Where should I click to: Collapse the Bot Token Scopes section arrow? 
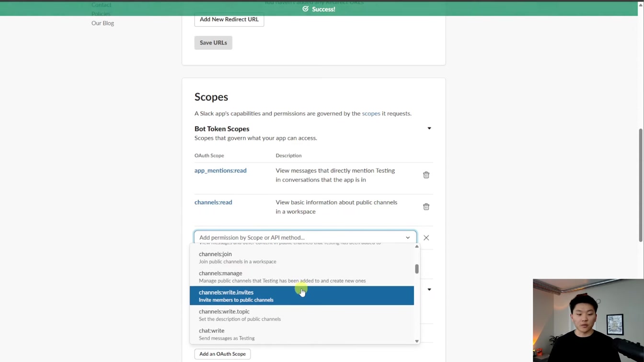pyautogui.click(x=429, y=128)
